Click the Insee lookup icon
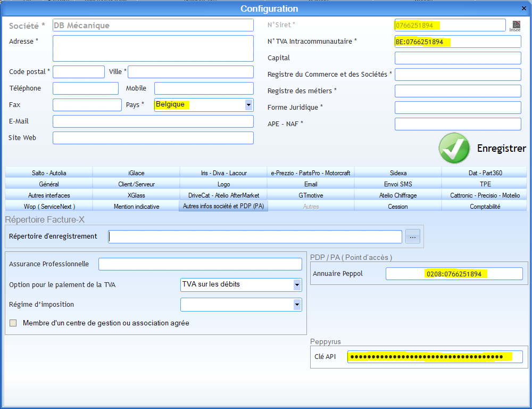The image size is (532, 409). [516, 26]
